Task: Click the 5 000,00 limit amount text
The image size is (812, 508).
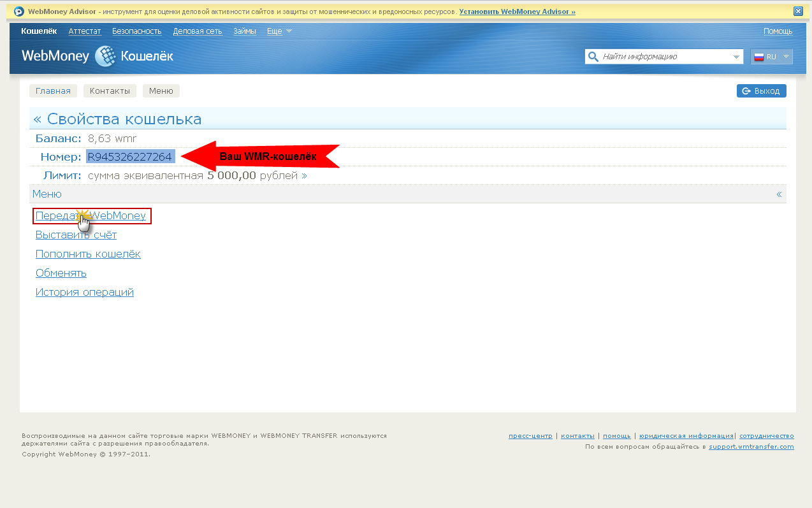Action: click(231, 175)
